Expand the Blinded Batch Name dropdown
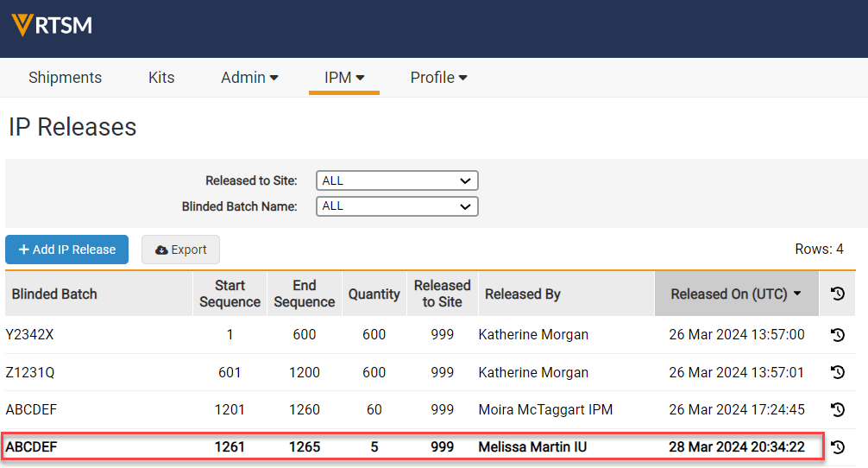868x468 pixels. (397, 206)
